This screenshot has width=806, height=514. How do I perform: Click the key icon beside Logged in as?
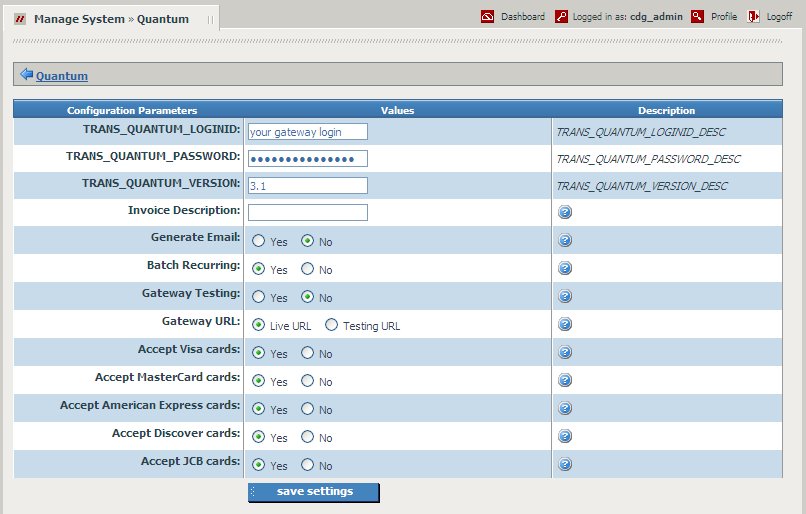[x=561, y=17]
